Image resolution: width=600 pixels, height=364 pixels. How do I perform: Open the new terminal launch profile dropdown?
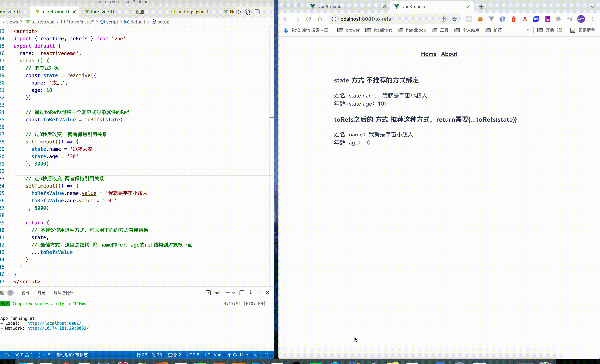click(234, 293)
